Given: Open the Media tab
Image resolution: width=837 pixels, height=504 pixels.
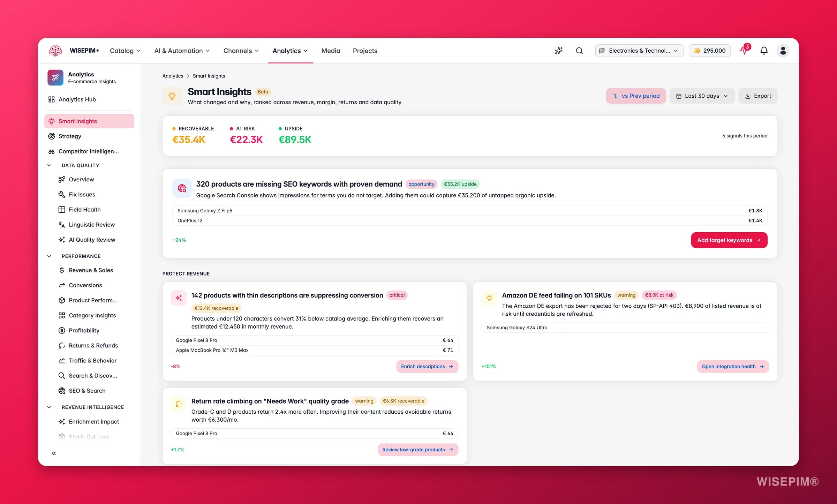Looking at the screenshot, I should click(x=331, y=51).
